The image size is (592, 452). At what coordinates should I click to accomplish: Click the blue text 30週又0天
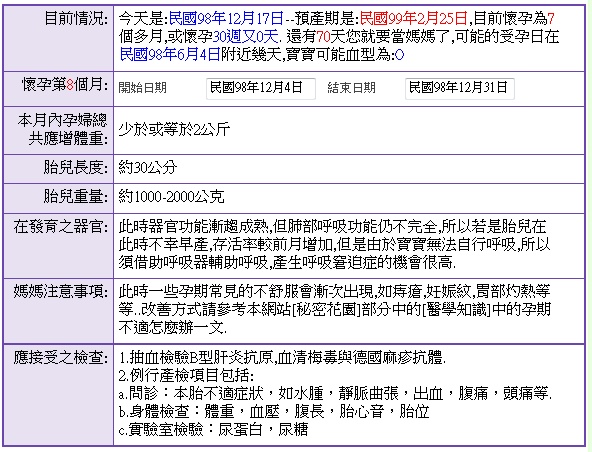point(245,36)
